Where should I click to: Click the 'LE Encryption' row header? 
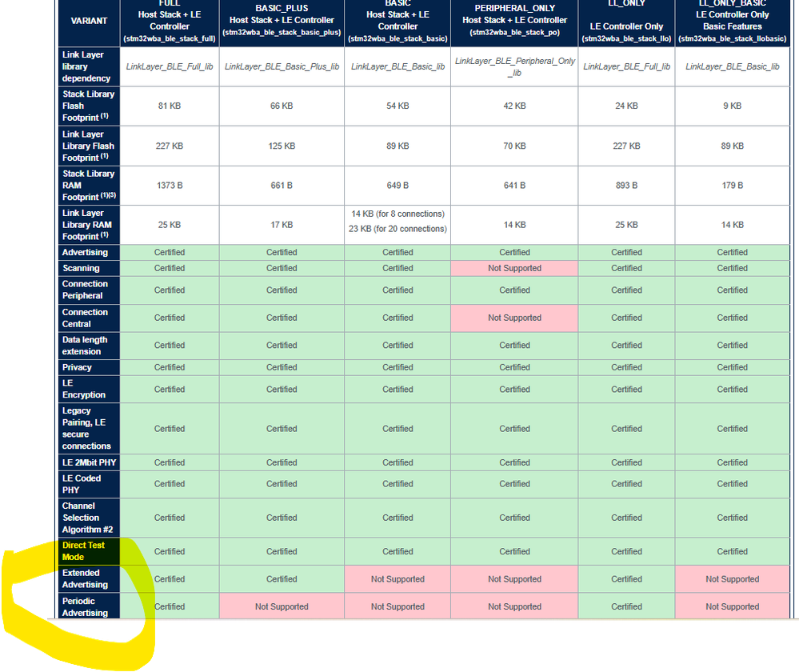[89, 389]
